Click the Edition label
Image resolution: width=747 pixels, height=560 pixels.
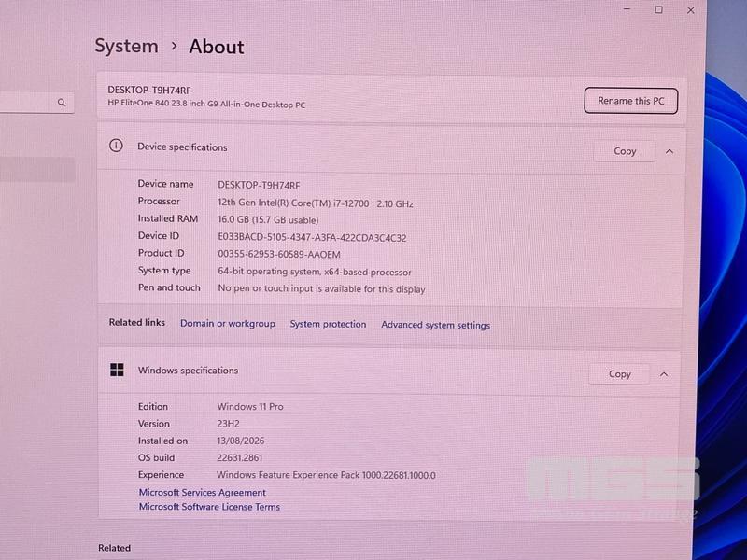point(153,407)
